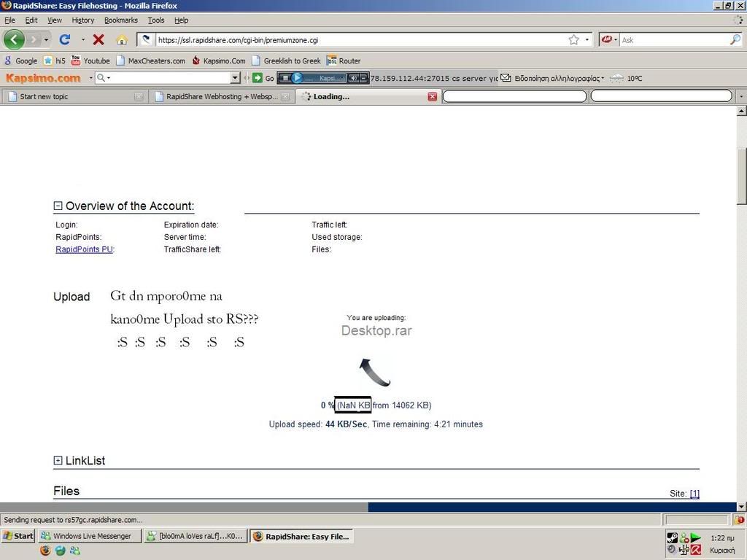
Task: Open the RapidPoints PU link
Action: (84, 249)
